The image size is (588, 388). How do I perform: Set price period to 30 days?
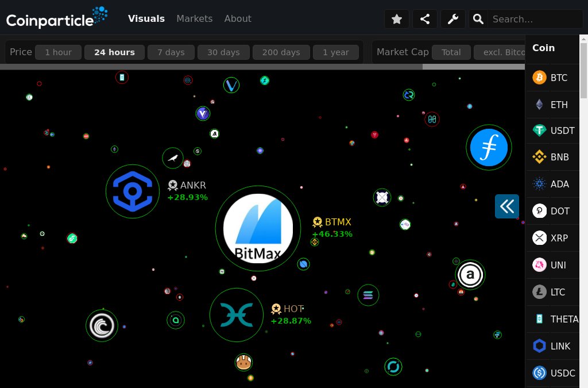[223, 52]
